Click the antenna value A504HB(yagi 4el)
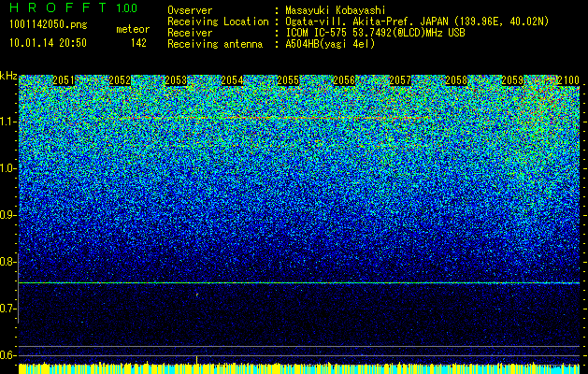588x374 pixels. pos(330,44)
